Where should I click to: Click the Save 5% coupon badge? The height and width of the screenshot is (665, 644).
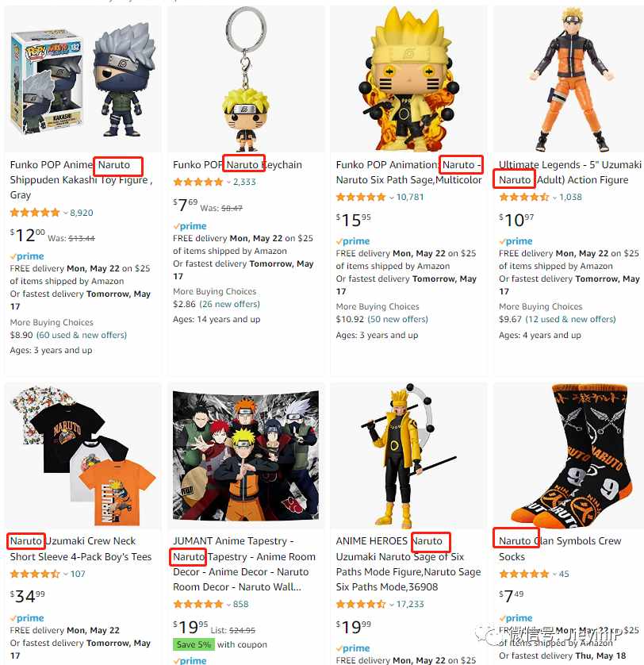click(194, 644)
